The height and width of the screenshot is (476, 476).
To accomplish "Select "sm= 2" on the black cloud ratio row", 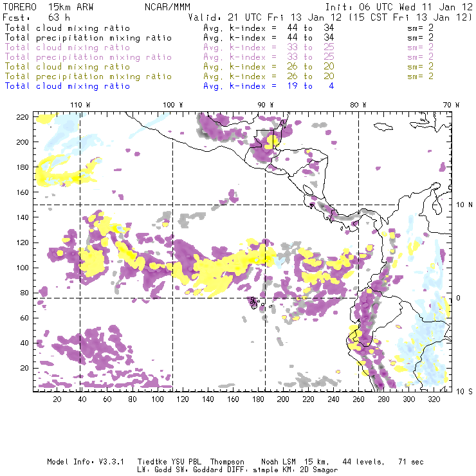I will (420, 28).
